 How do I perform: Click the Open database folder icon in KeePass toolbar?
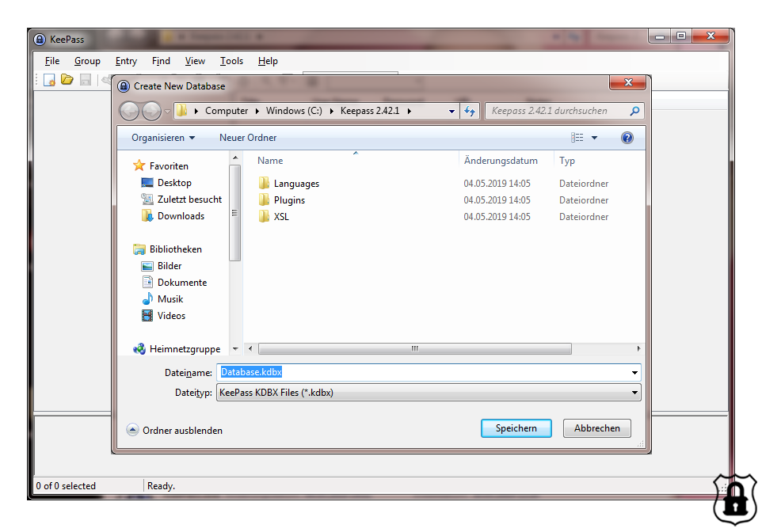67,80
